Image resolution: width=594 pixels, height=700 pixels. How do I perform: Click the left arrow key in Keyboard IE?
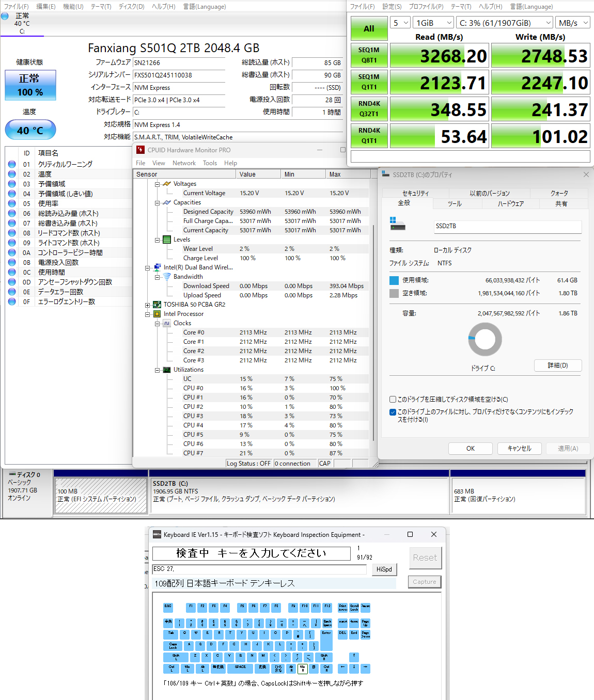(x=342, y=668)
